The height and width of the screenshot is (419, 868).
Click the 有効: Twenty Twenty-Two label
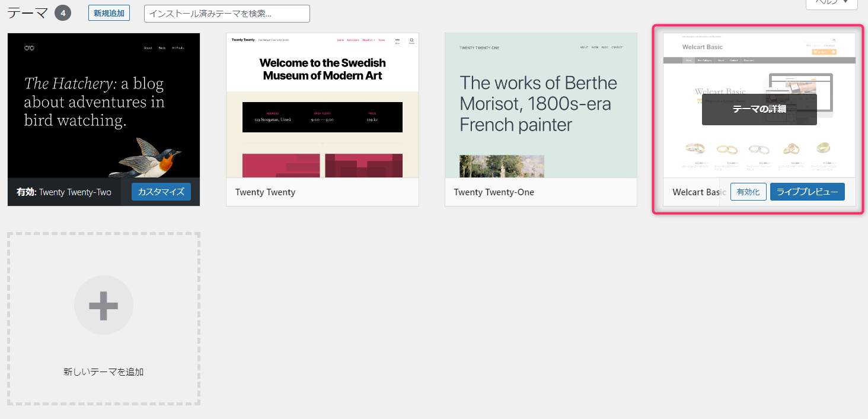(63, 192)
